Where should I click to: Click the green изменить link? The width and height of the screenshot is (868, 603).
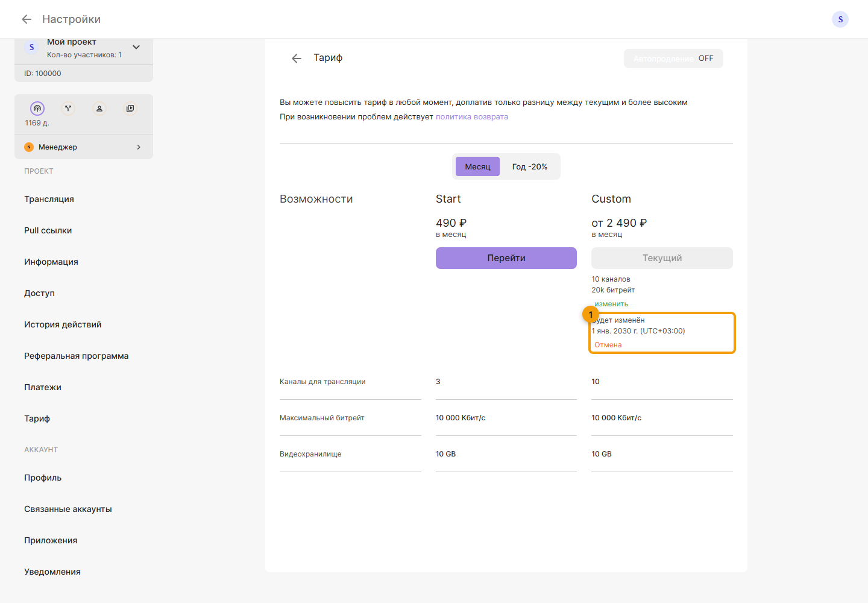click(611, 304)
